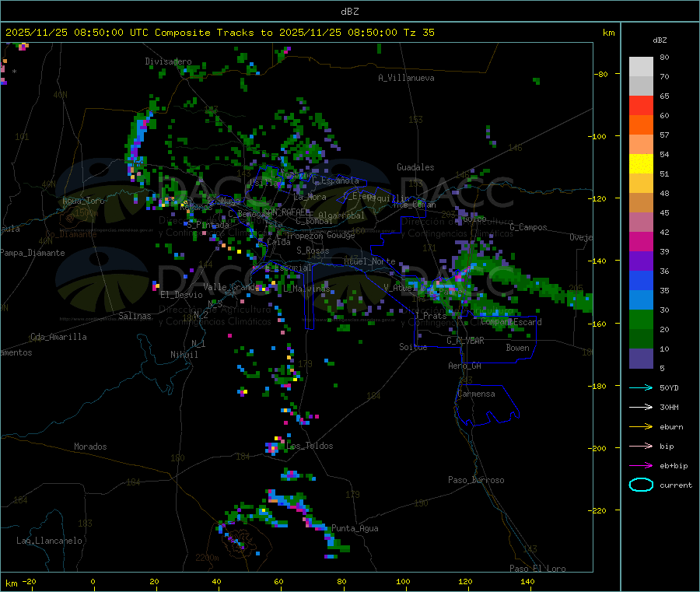Click the 'Bowen' place label

point(517,348)
